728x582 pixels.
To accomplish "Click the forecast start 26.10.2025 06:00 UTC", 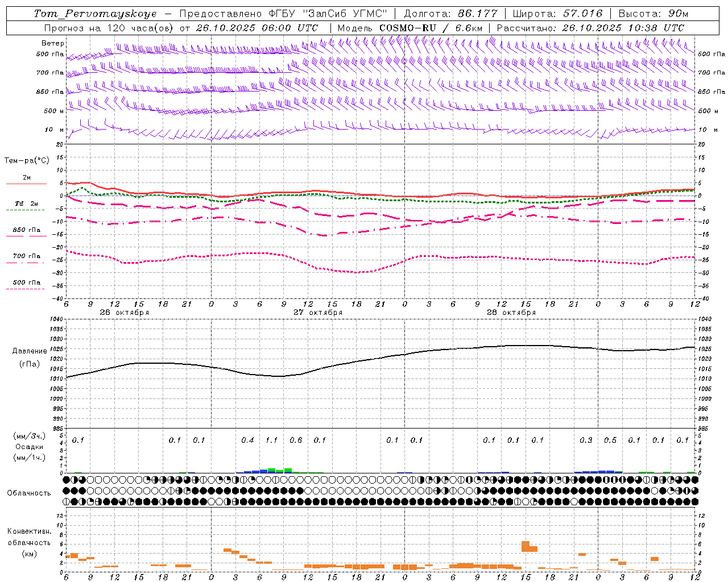I will pos(257,28).
